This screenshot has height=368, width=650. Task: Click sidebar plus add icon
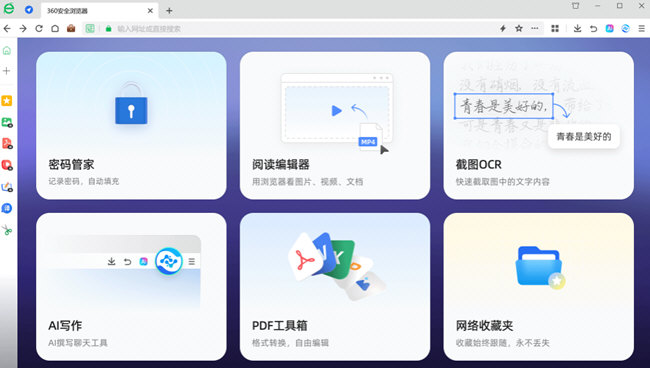click(x=7, y=71)
